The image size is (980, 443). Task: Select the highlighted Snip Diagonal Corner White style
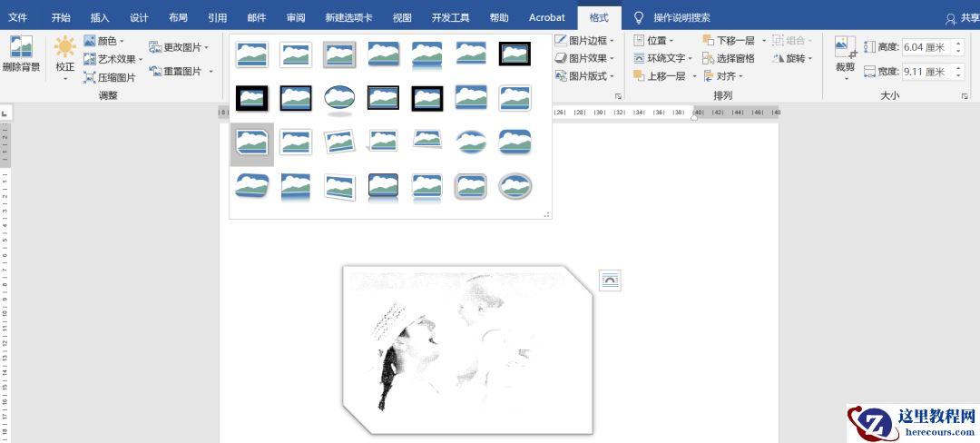tap(252, 143)
